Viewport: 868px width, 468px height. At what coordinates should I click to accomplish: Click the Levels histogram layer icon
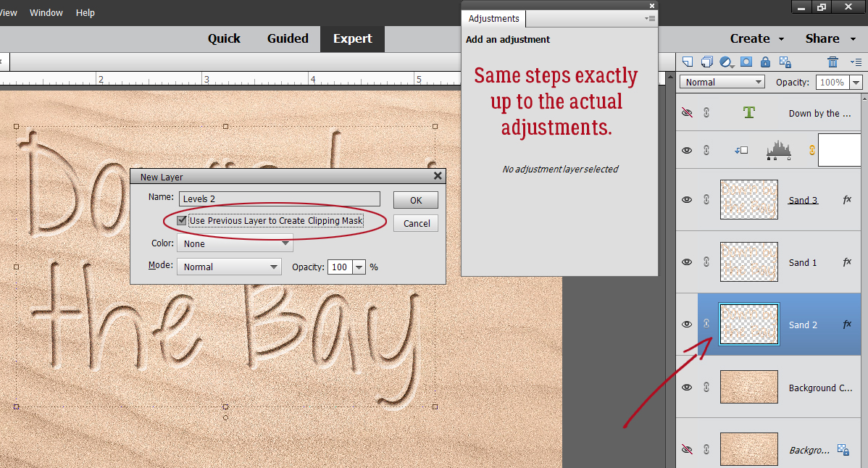pos(778,151)
